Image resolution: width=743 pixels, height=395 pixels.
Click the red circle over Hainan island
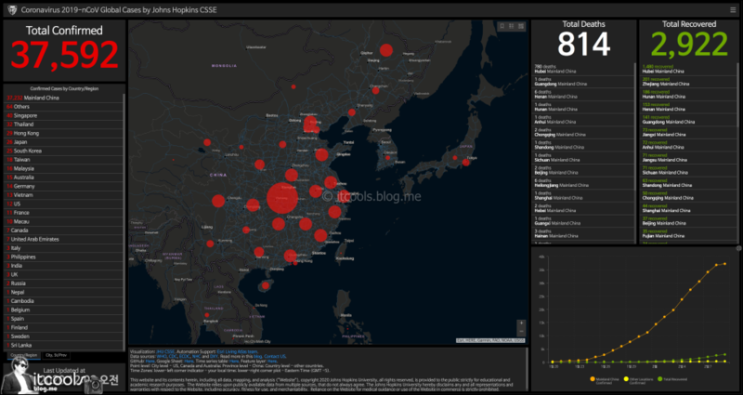pos(265,286)
